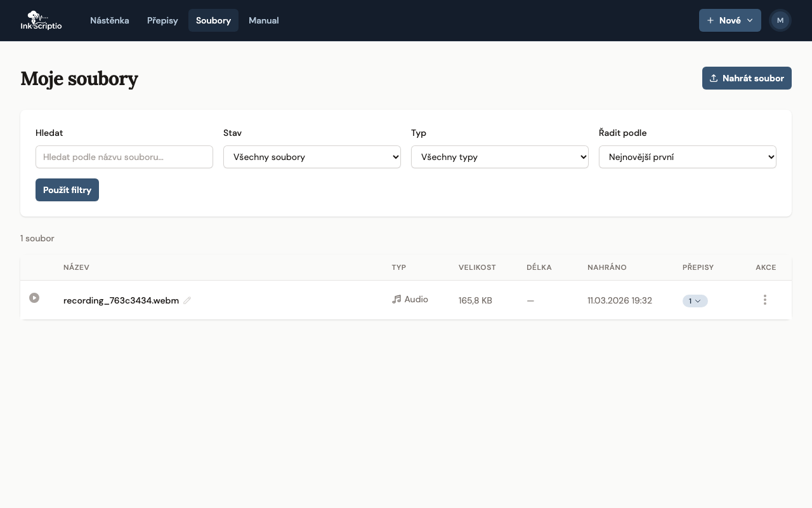This screenshot has height=508, width=812.
Task: Expand the transcripts count badge
Action: [695, 301]
